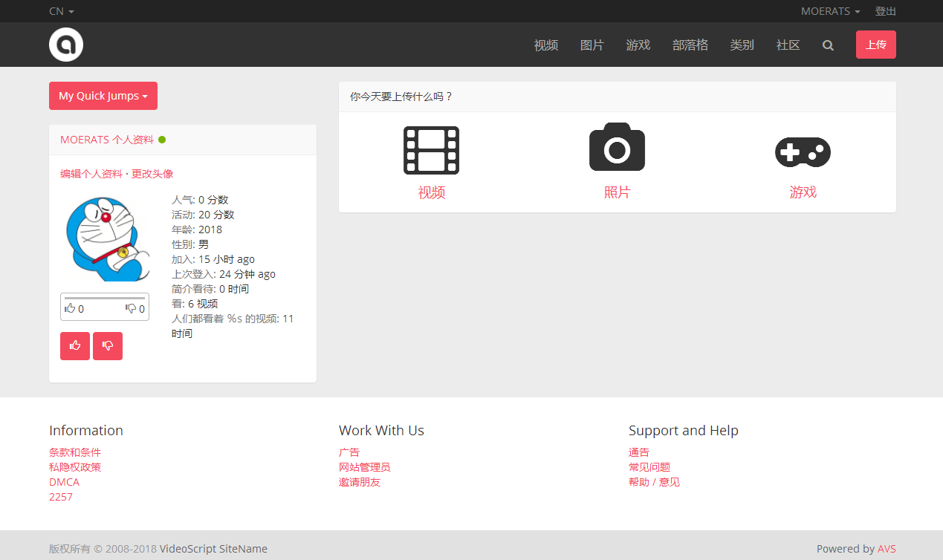Click the 编辑个人资料 link
Viewport: 943px width, 560px height.
91,174
